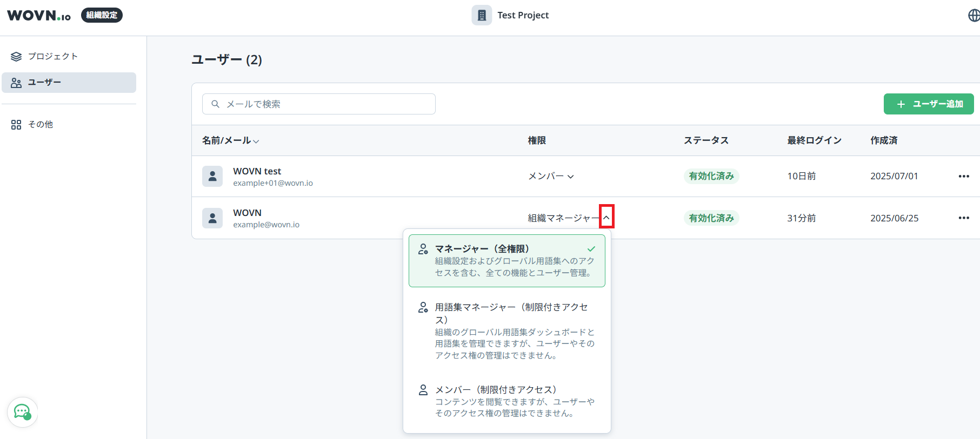
Task: Click the メンバー option person icon
Action: [423, 390]
